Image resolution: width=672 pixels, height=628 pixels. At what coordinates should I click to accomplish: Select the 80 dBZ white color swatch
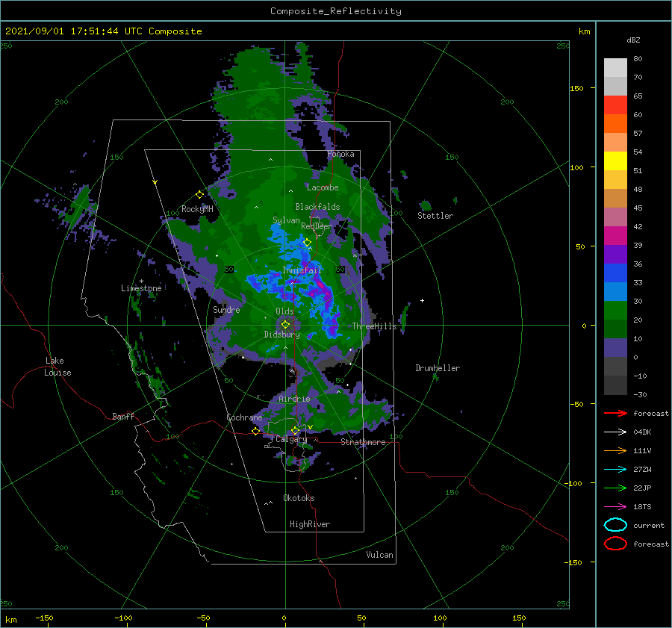(x=615, y=67)
